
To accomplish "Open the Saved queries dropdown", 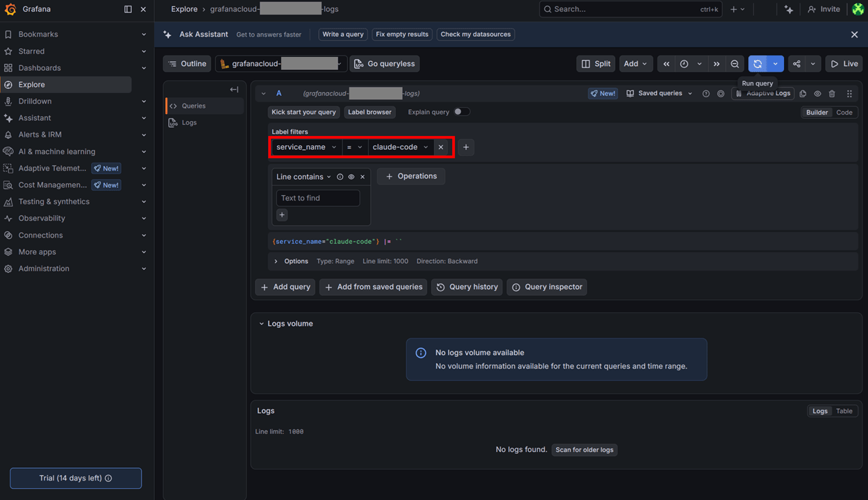I will click(x=660, y=93).
